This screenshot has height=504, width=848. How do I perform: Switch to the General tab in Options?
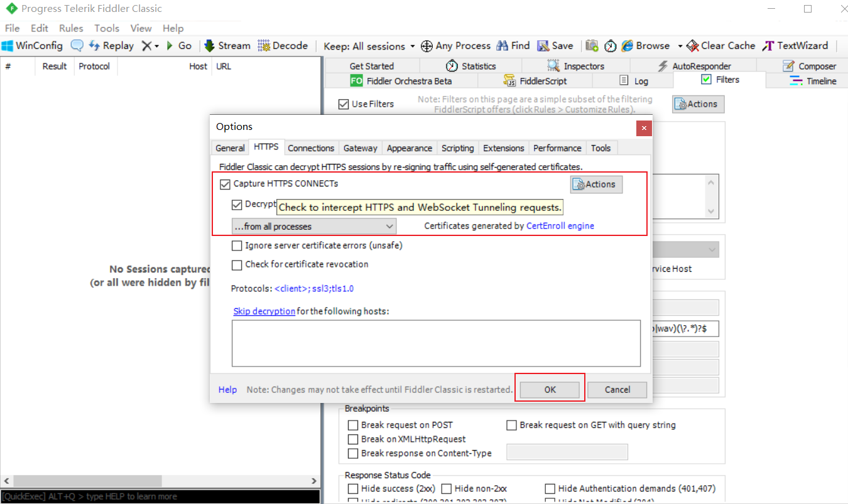230,148
